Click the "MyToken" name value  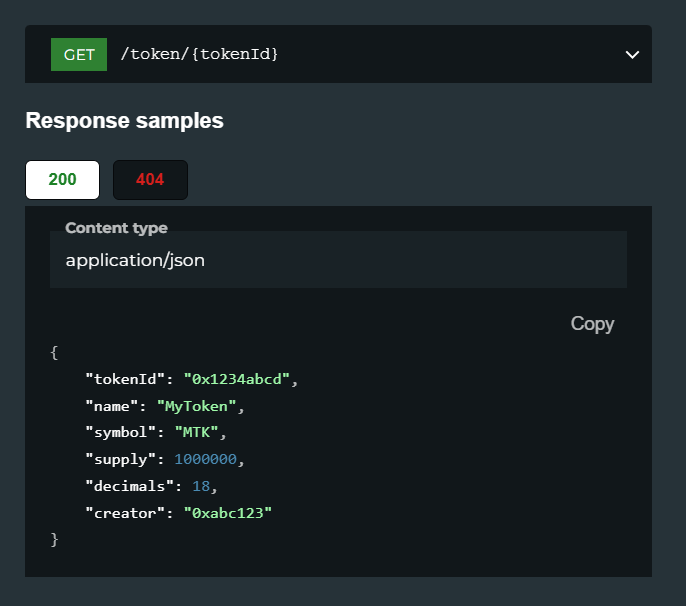196,406
